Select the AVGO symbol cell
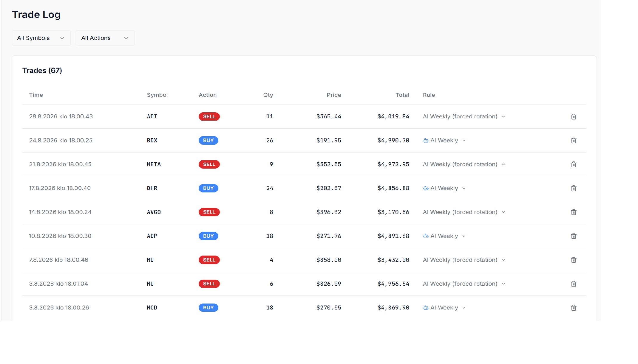 pos(154,212)
